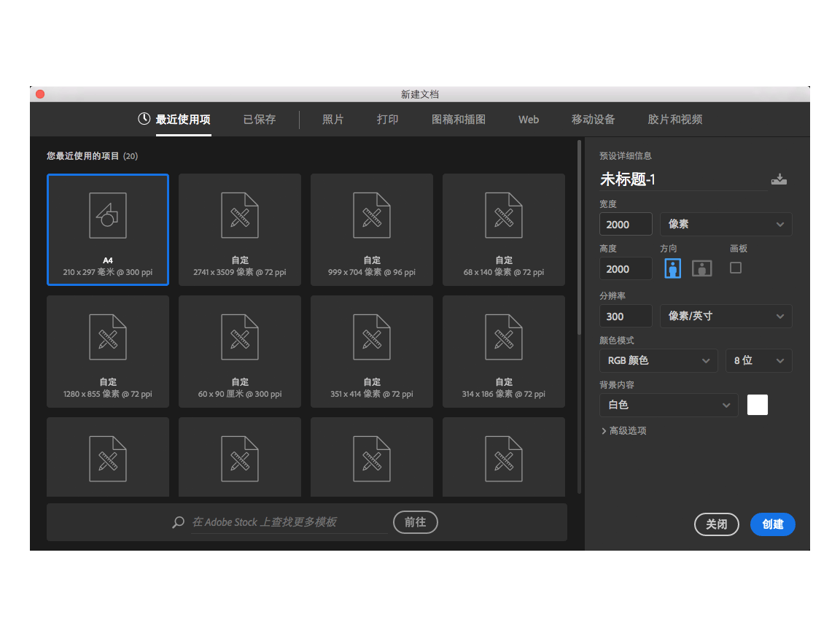This screenshot has width=840, height=636.
Task: Switch to 已保存 tab
Action: (x=260, y=120)
